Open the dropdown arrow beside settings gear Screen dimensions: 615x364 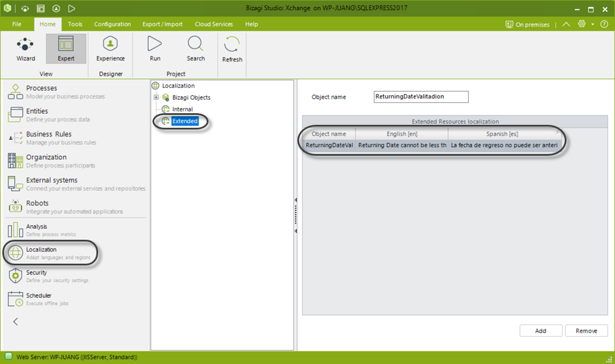pyautogui.click(x=593, y=24)
